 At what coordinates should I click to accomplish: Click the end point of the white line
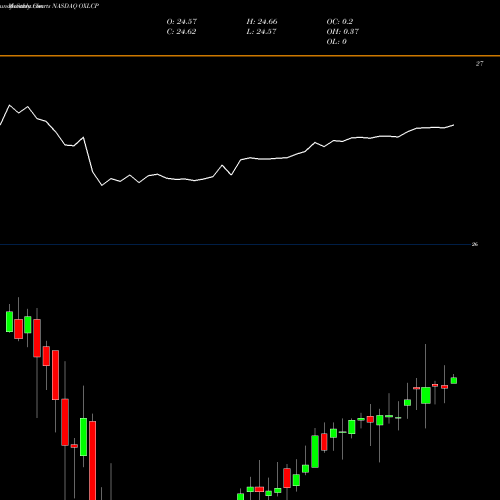[x=453, y=125]
